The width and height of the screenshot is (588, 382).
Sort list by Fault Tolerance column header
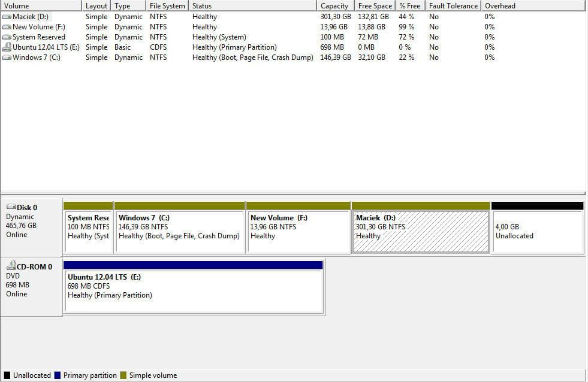tap(453, 5)
